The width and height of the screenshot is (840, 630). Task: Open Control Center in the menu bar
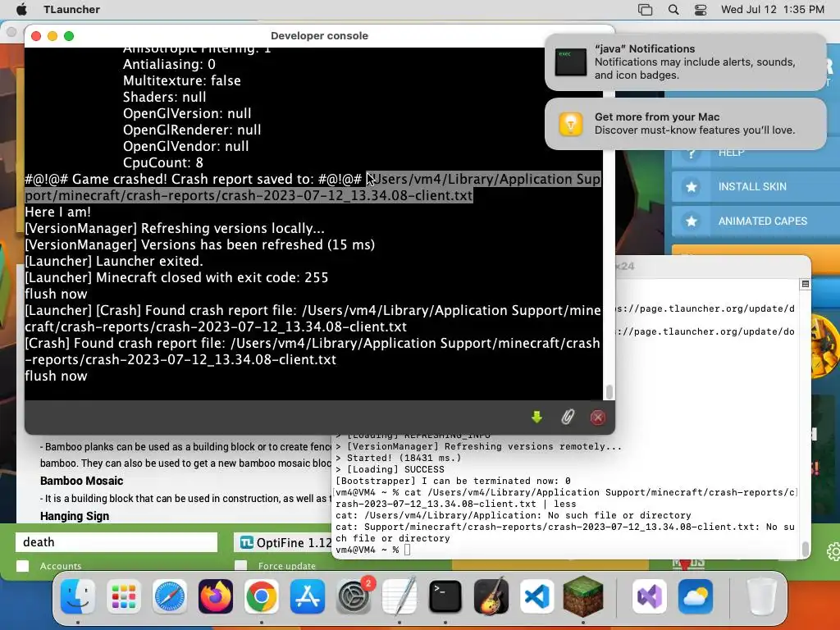pyautogui.click(x=701, y=10)
